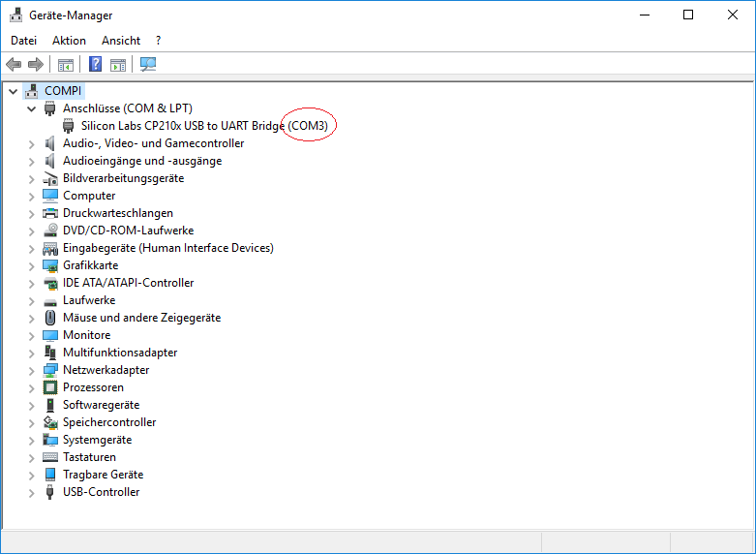Screen dimensions: 756x554
Task: Open the Help toolbar icon
Action: 96,64
